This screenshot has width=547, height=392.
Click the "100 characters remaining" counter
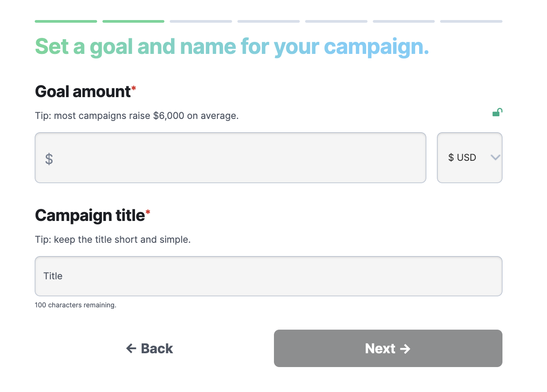75,306
